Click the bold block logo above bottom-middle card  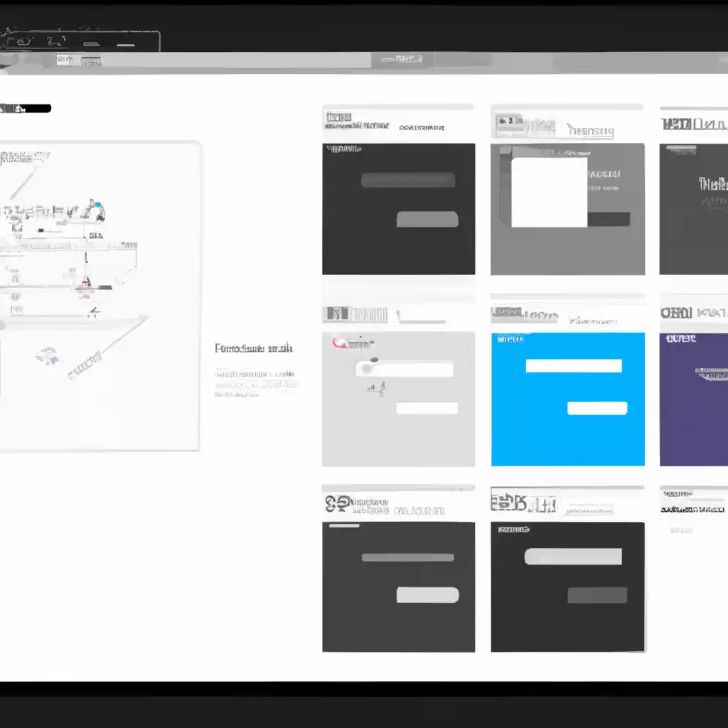512,504
